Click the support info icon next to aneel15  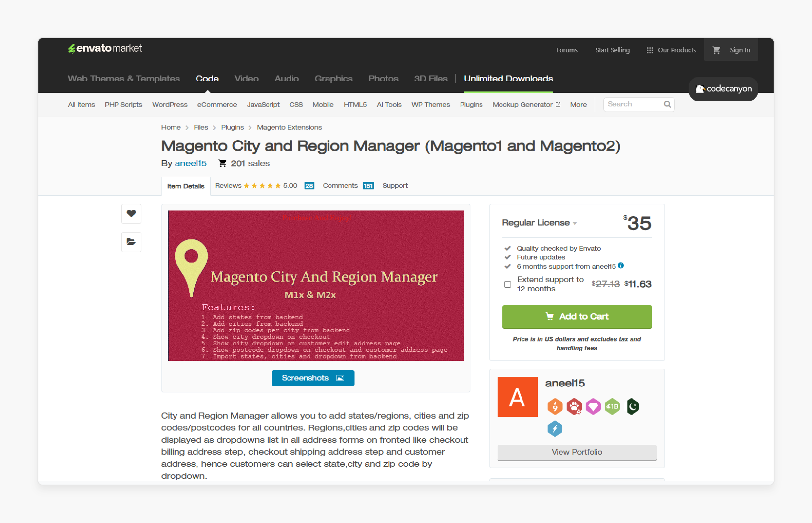[621, 266]
